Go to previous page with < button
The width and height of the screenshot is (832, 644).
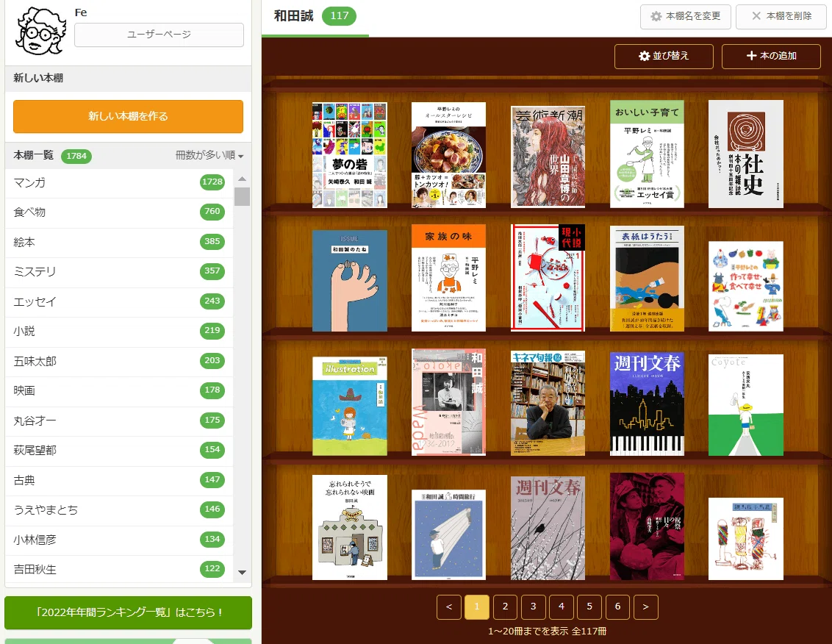click(x=449, y=607)
